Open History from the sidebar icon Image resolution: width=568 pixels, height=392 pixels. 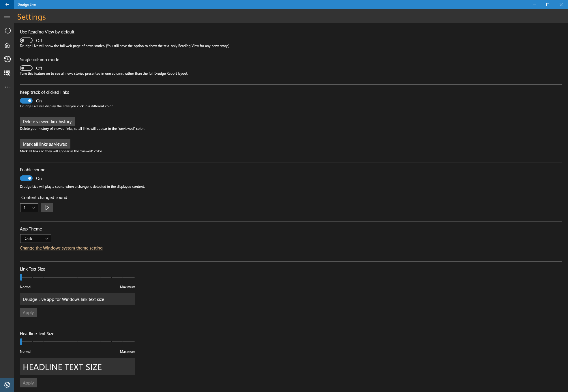7,59
